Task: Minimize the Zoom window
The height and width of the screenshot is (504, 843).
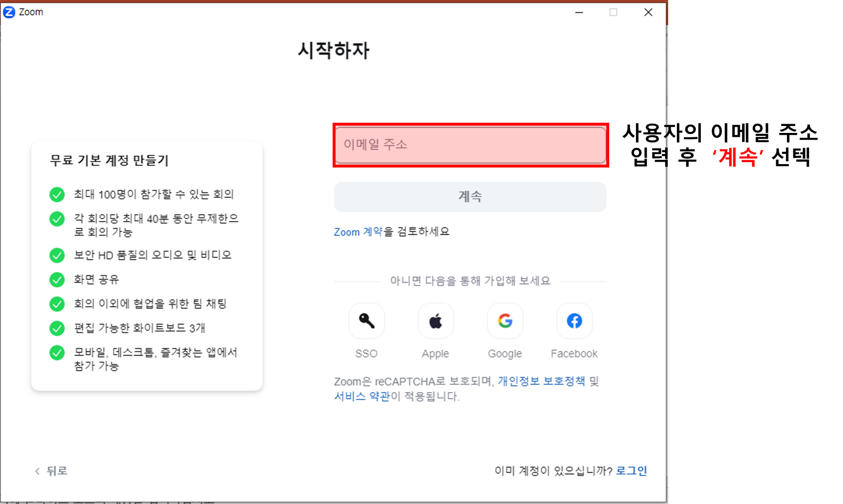Action: coord(579,12)
